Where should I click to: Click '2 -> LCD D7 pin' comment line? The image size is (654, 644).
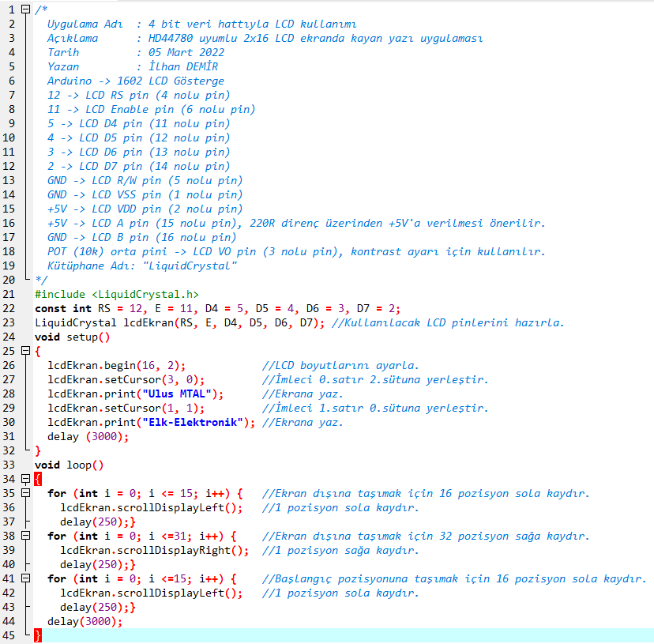point(138,166)
